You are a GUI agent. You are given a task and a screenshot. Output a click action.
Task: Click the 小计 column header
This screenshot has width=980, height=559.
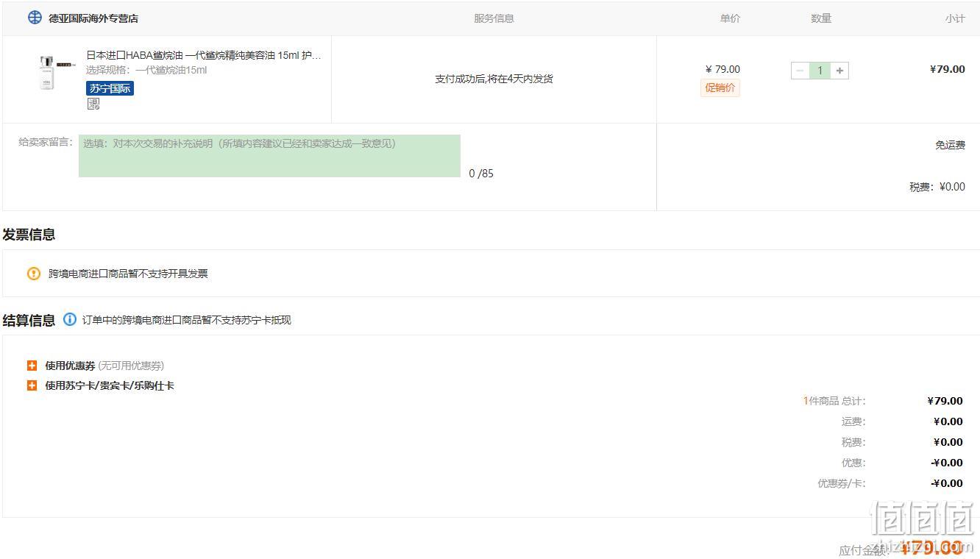click(x=955, y=18)
